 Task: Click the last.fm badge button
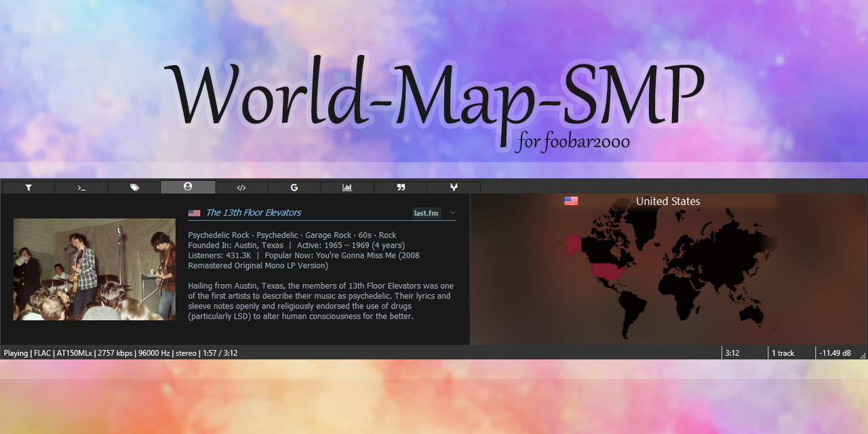[427, 212]
